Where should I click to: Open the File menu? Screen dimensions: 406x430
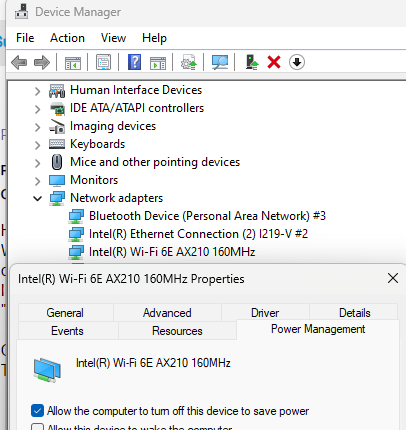point(25,38)
